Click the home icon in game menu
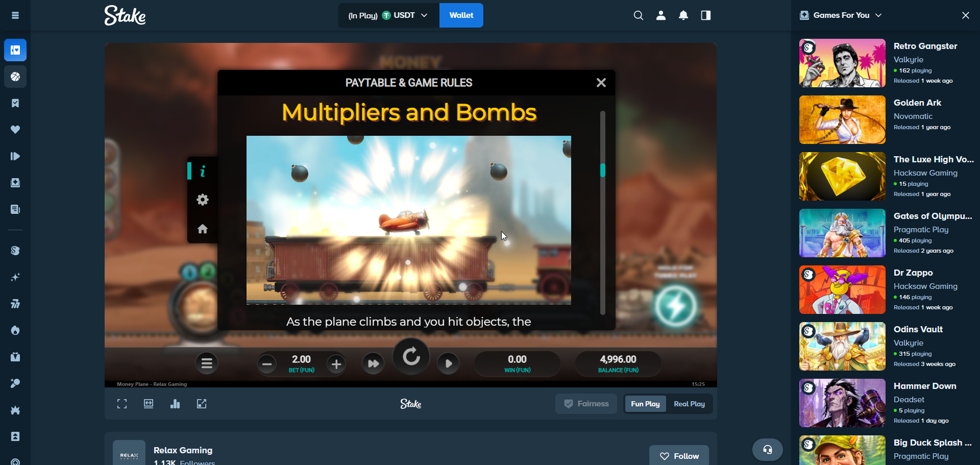 coord(203,229)
